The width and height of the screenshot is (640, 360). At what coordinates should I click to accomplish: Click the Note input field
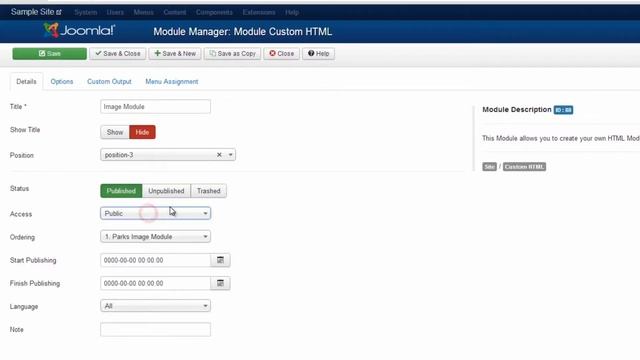pyautogui.click(x=156, y=329)
